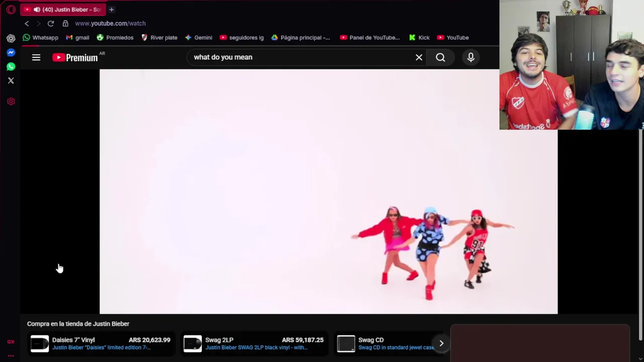Open the River plate bookmark
This screenshot has width=644, height=362.
click(159, 38)
